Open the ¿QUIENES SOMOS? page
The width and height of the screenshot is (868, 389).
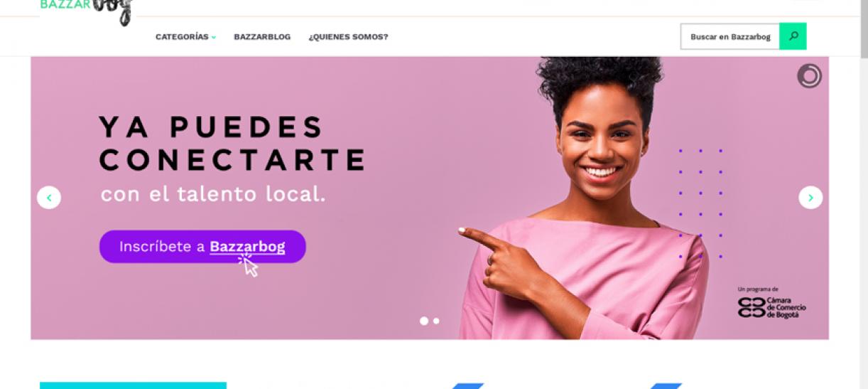point(348,37)
